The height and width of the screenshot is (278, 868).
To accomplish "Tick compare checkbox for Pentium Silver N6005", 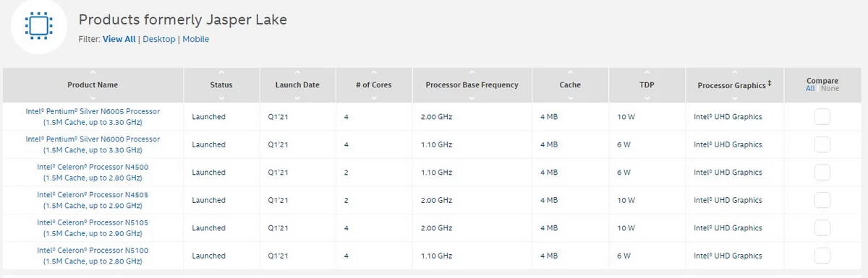I will pyautogui.click(x=822, y=116).
